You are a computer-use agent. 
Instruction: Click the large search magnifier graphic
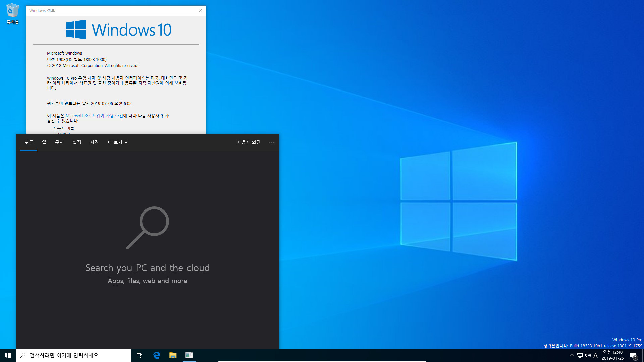(148, 228)
